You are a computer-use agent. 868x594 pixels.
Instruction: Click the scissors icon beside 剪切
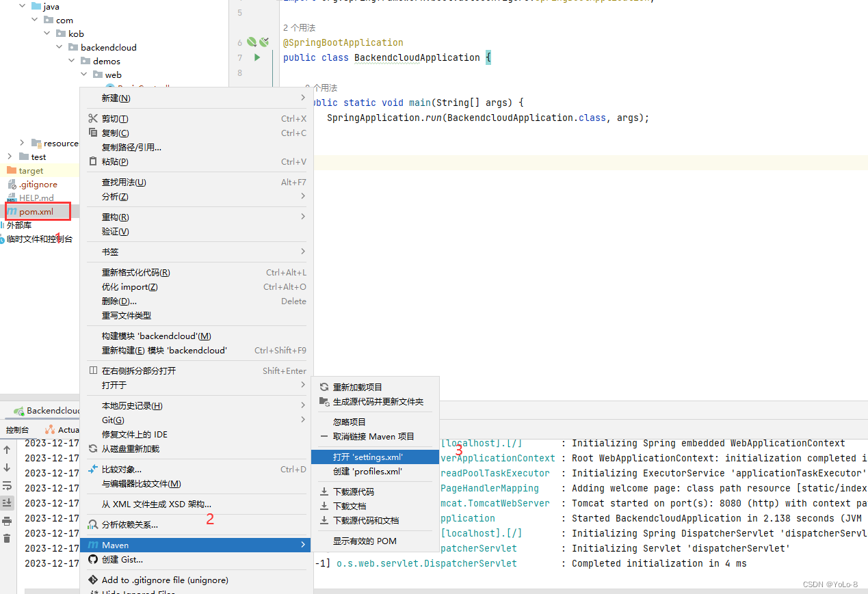93,118
